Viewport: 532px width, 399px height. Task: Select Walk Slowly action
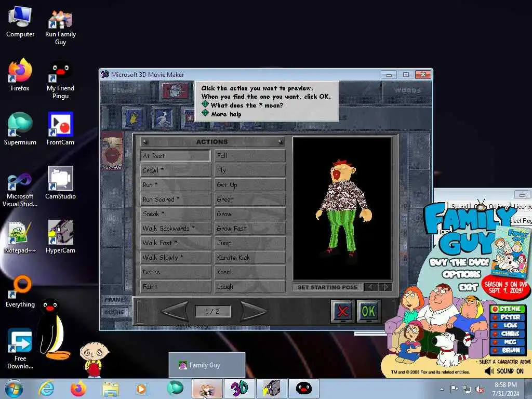point(176,258)
